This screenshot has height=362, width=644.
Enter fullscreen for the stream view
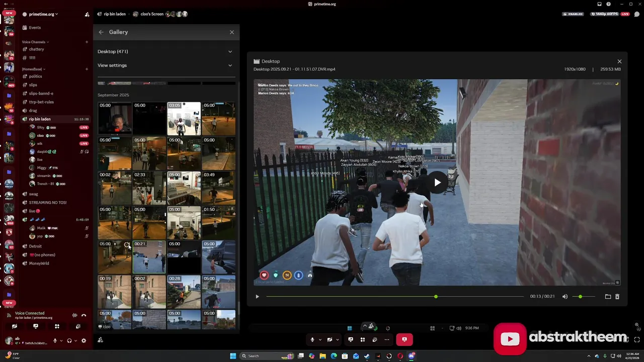[637, 340]
